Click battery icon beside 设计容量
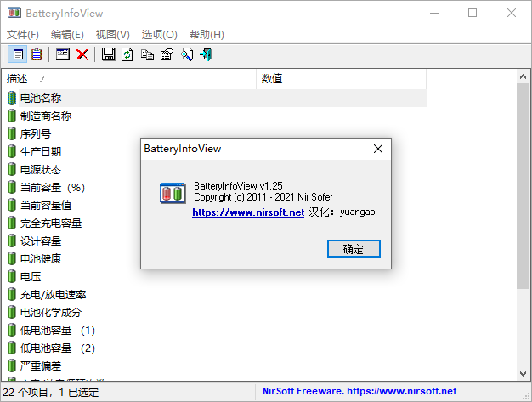Image resolution: width=532 pixels, height=402 pixels. click(12, 241)
